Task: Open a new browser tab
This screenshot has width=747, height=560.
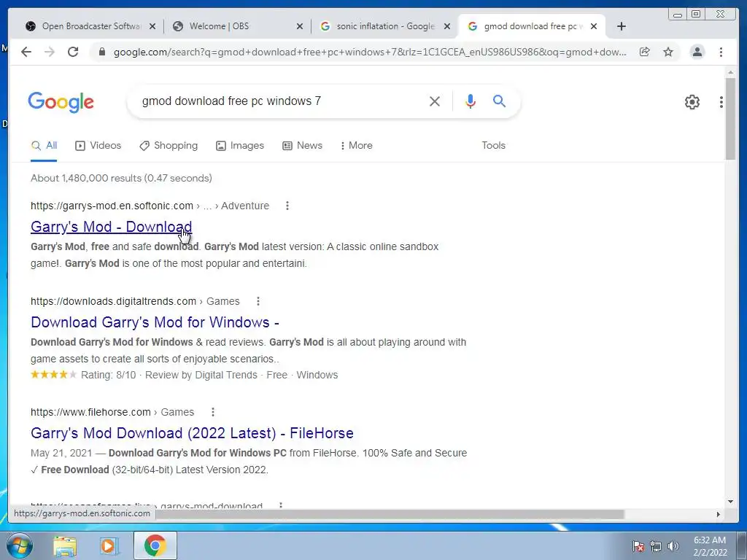Action: [622, 26]
